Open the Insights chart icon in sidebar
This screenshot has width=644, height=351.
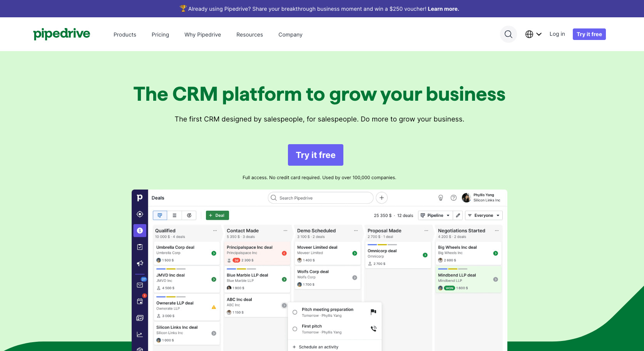pyautogui.click(x=140, y=334)
